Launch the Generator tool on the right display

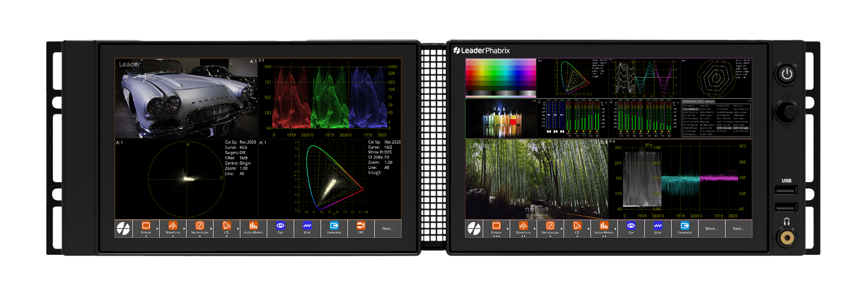pos(684,228)
